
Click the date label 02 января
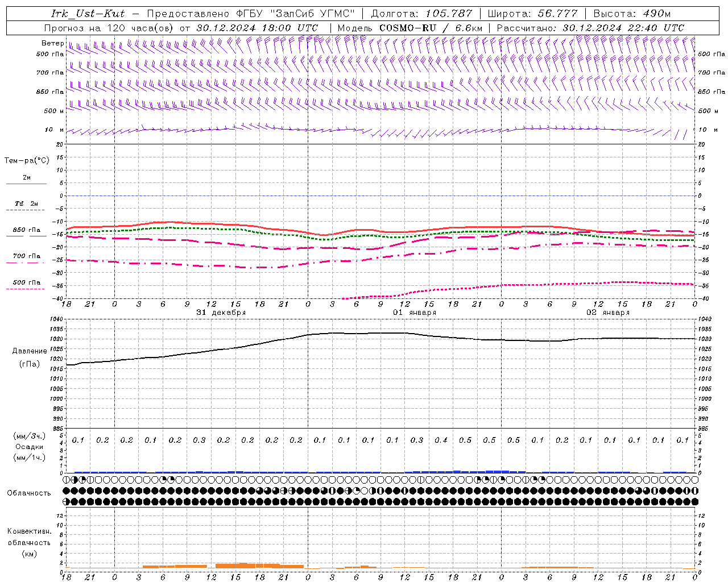[608, 312]
